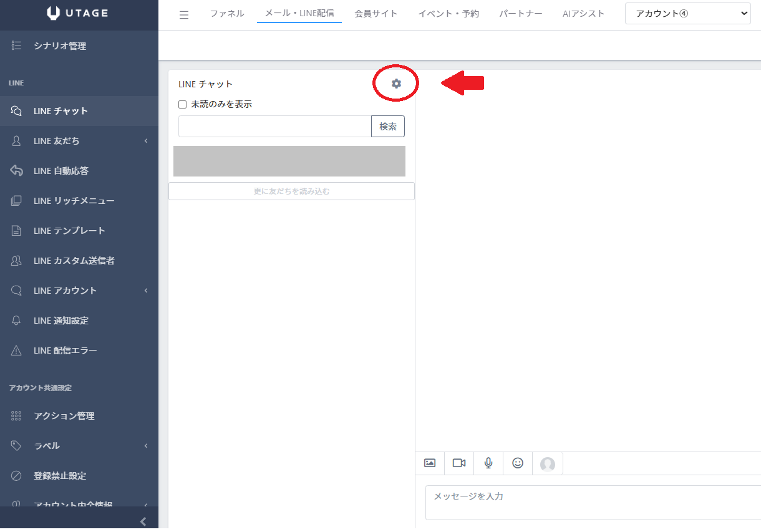This screenshot has height=532, width=761.
Task: Click the LINE 配信エラー warning triangle icon
Action: (x=17, y=351)
